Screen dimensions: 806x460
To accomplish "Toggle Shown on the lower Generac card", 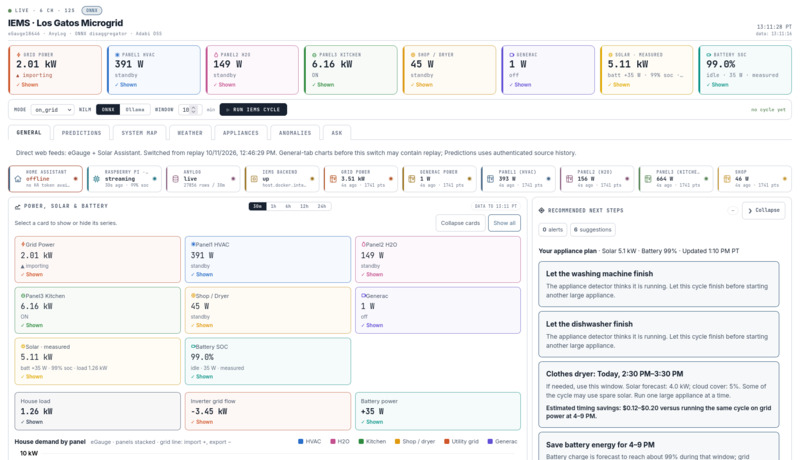I will (x=372, y=325).
